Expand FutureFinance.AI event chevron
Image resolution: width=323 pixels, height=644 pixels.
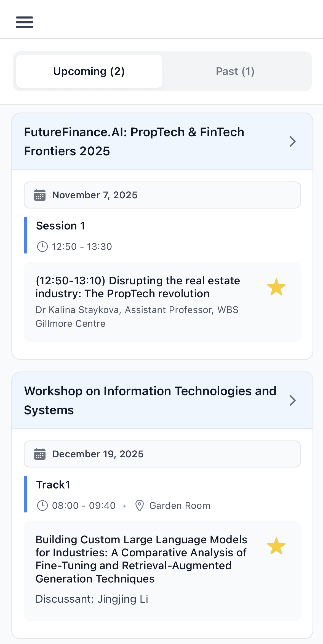(x=292, y=141)
